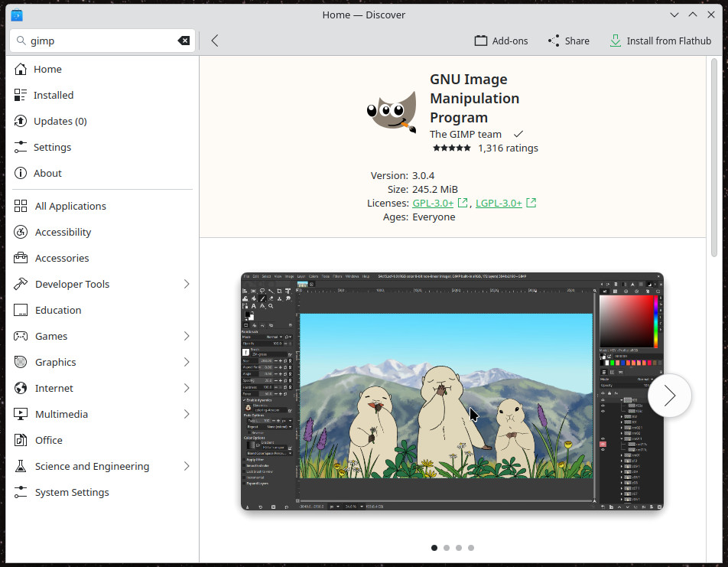The image size is (728, 567).
Task: Select the Graphics category
Action: tap(102, 362)
